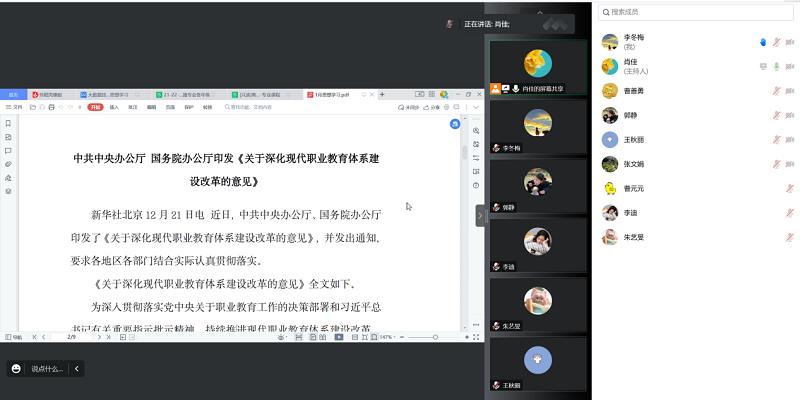Screen dimensions: 800x400
Task: Click the 说点什么 chat prompt
Action: [47, 368]
